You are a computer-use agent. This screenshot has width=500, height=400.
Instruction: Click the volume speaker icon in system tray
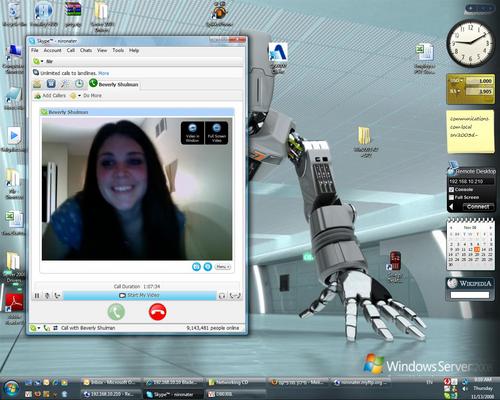click(465, 389)
